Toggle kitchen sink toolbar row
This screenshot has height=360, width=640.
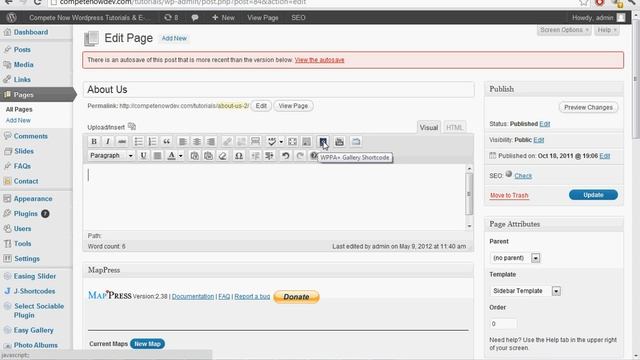click(307, 142)
